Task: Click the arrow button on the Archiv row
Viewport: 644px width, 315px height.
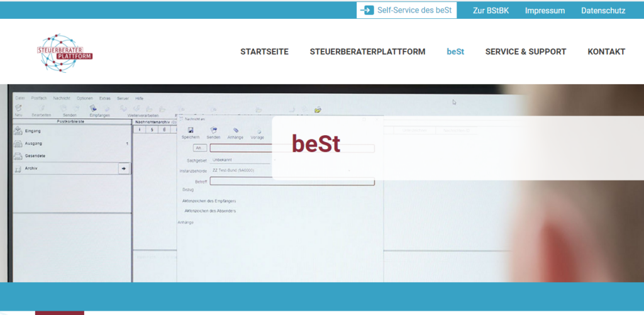Action: [x=124, y=169]
